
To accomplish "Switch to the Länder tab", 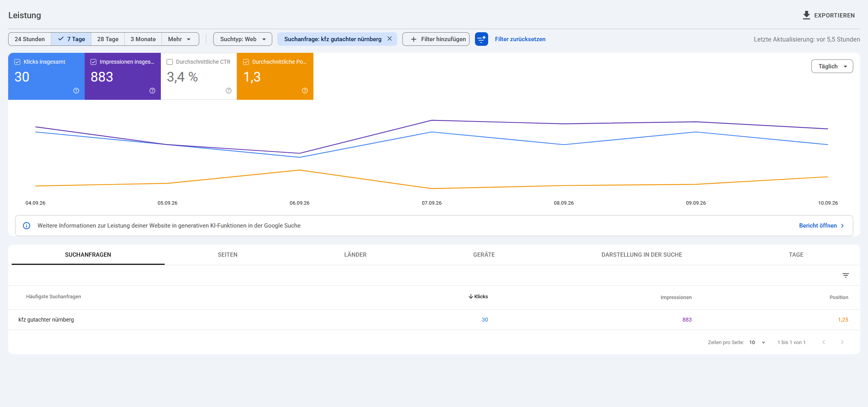I will [355, 255].
